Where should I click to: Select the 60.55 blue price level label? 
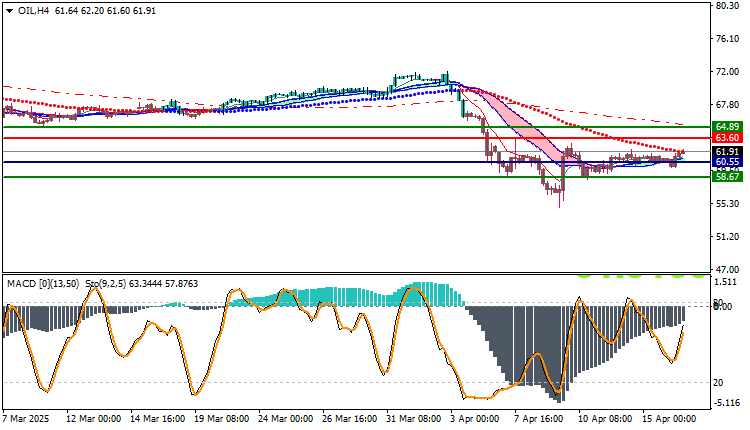(727, 162)
